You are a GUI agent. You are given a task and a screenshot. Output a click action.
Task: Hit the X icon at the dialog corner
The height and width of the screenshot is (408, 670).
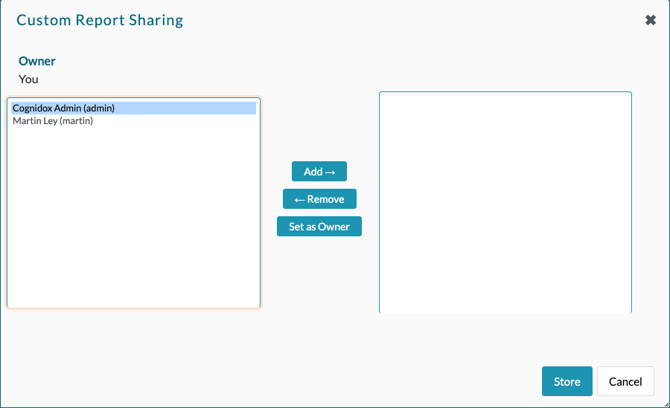point(650,20)
